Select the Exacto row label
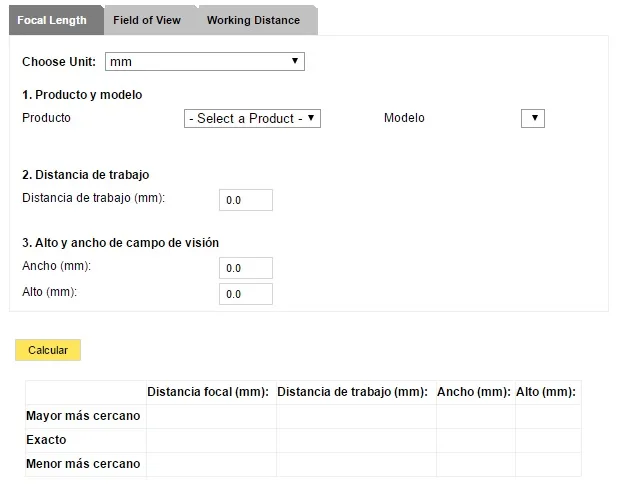Image resolution: width=619 pixels, height=485 pixels. click(x=46, y=440)
